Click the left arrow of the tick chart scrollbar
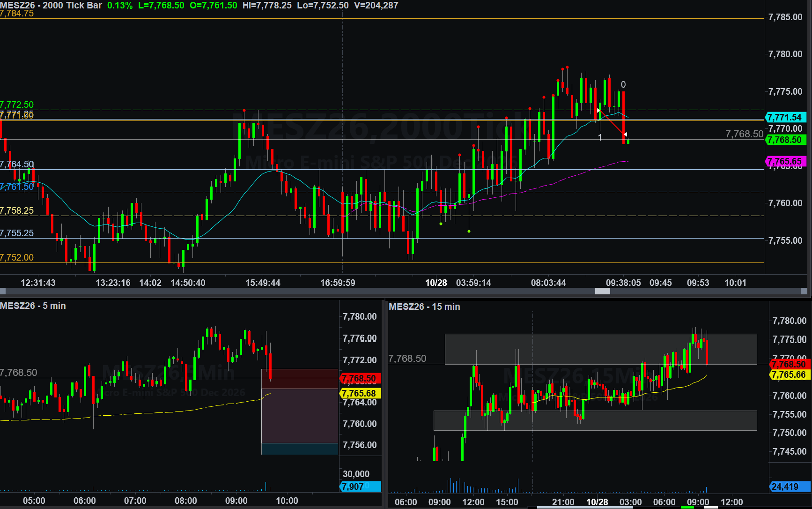812x509 pixels. 3,291
